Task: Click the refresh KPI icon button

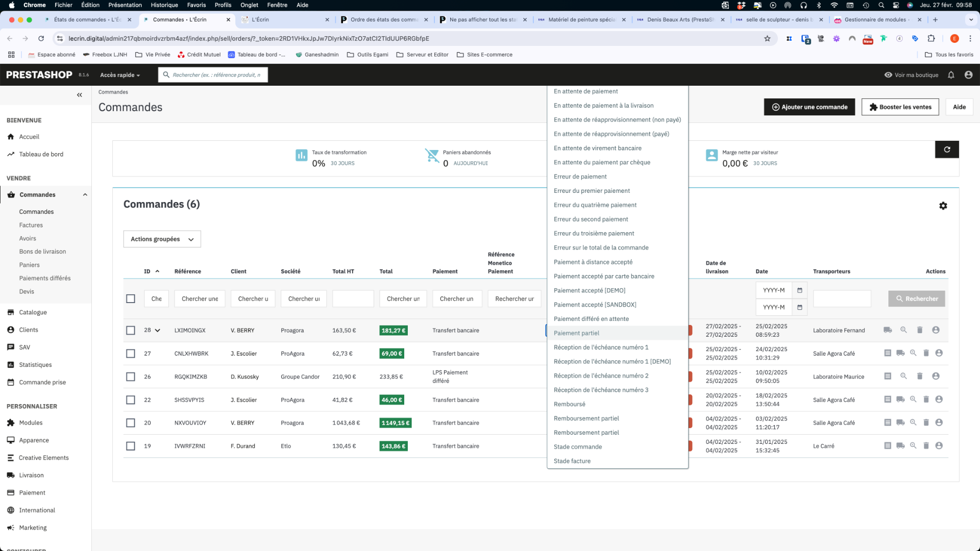Action: [947, 149]
